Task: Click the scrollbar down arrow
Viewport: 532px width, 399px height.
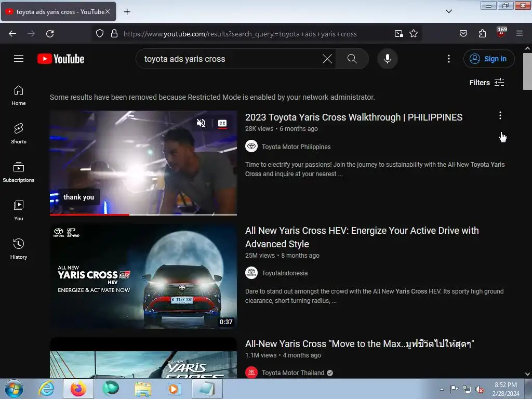Action: click(527, 374)
